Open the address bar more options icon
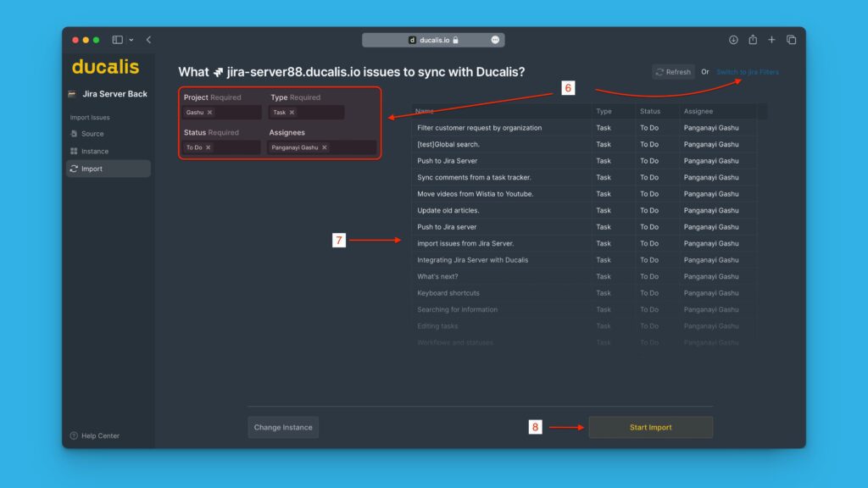Viewport: 868px width, 488px height. tap(495, 40)
